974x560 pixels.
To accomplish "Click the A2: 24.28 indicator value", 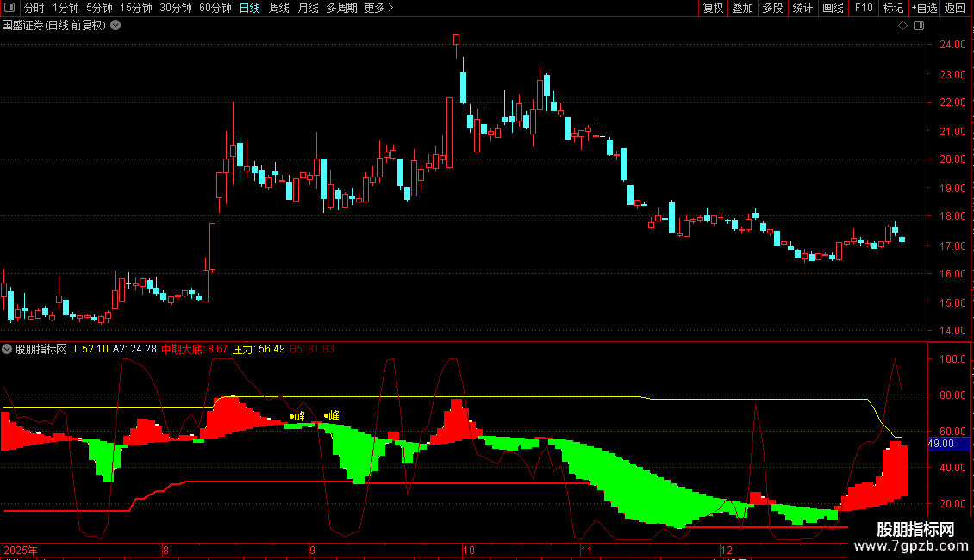I will [134, 350].
